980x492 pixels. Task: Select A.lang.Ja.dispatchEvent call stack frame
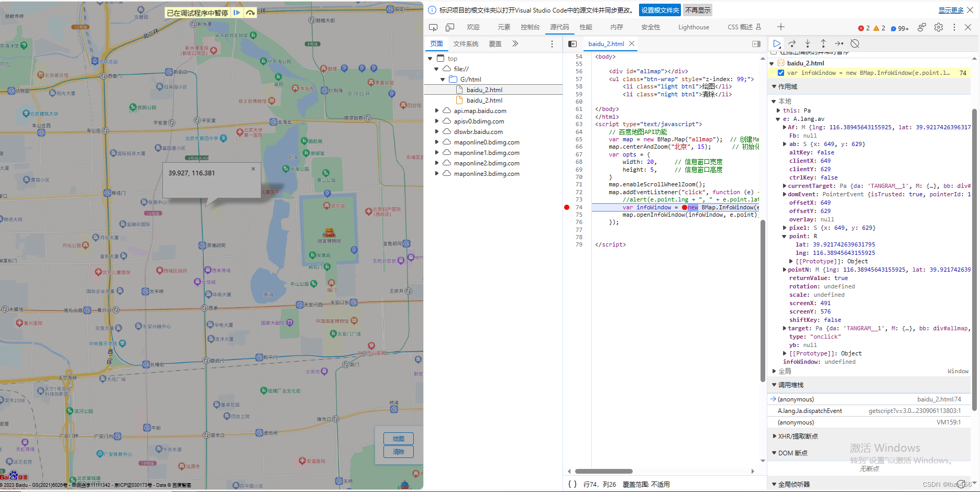coord(810,411)
